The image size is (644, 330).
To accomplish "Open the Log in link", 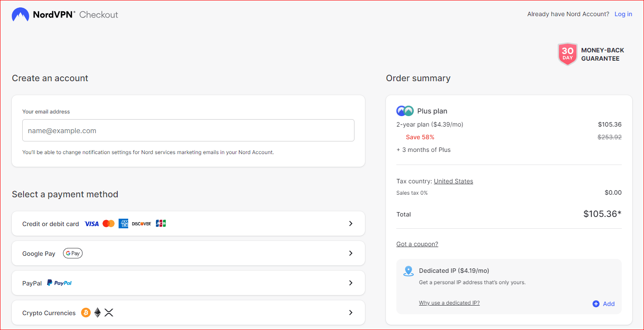I will coord(623,14).
